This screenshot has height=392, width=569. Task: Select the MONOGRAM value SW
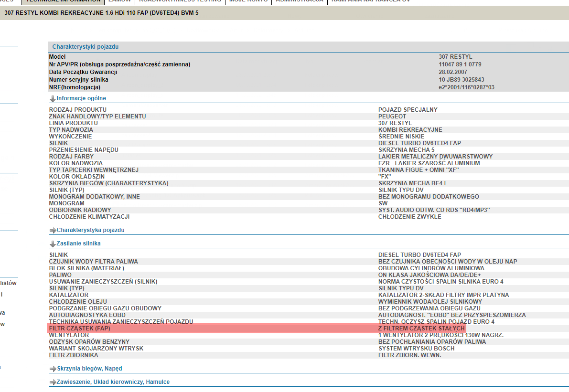click(x=383, y=203)
